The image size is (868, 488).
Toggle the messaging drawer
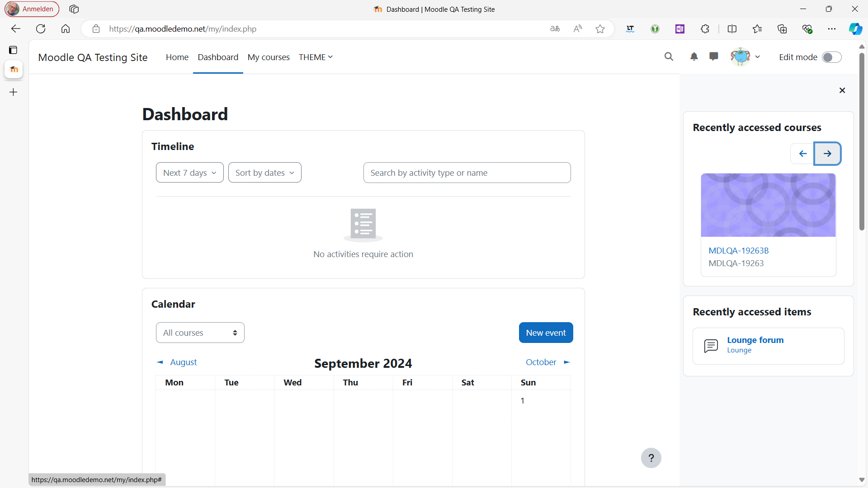714,56
